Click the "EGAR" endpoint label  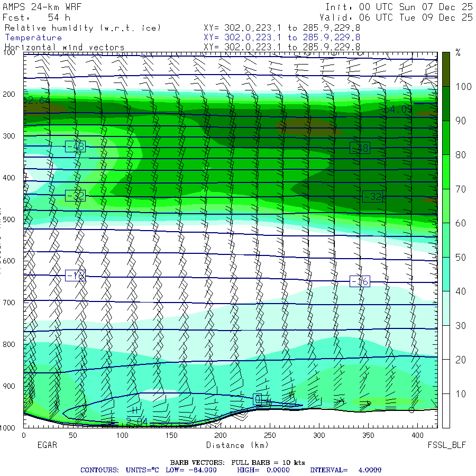pyautogui.click(x=47, y=445)
